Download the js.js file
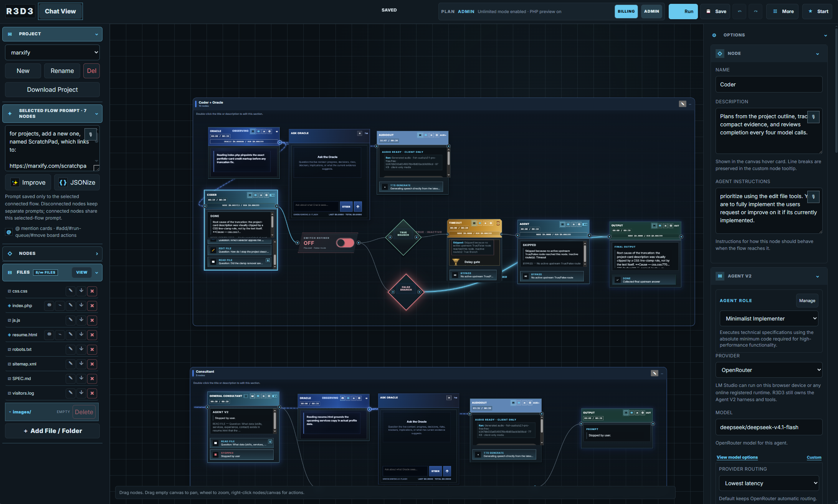Viewport: 838px width, 504px height. pyautogui.click(x=81, y=320)
